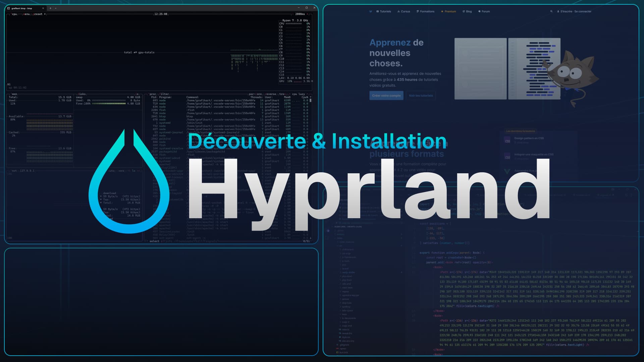Select the .gitignore file in the explorer
Image resolution: width=644 pixels, height=362 pixels.
[343, 345]
